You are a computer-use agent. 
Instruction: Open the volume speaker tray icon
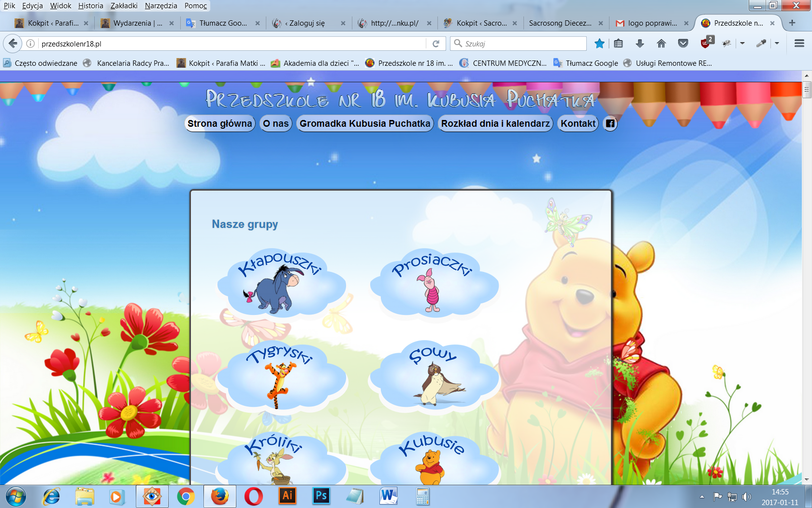pos(747,497)
